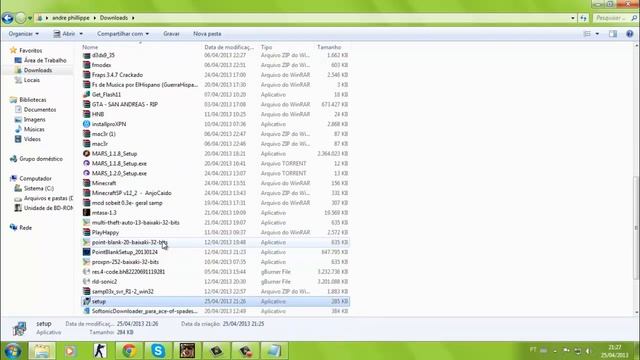
Task: Sort by Tamanho column header
Action: point(329,47)
